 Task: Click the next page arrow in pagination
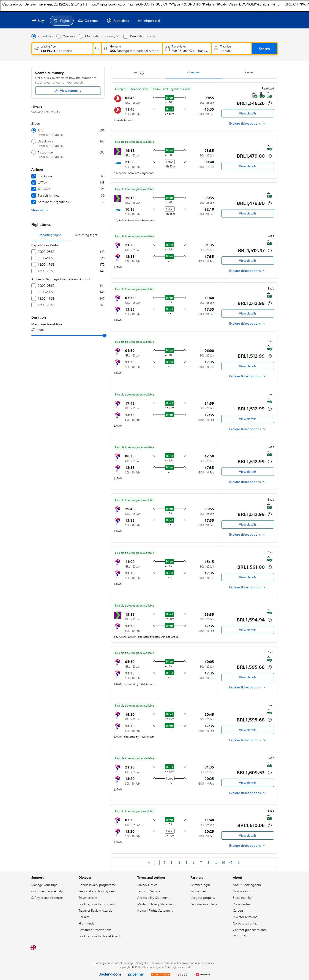point(239,863)
